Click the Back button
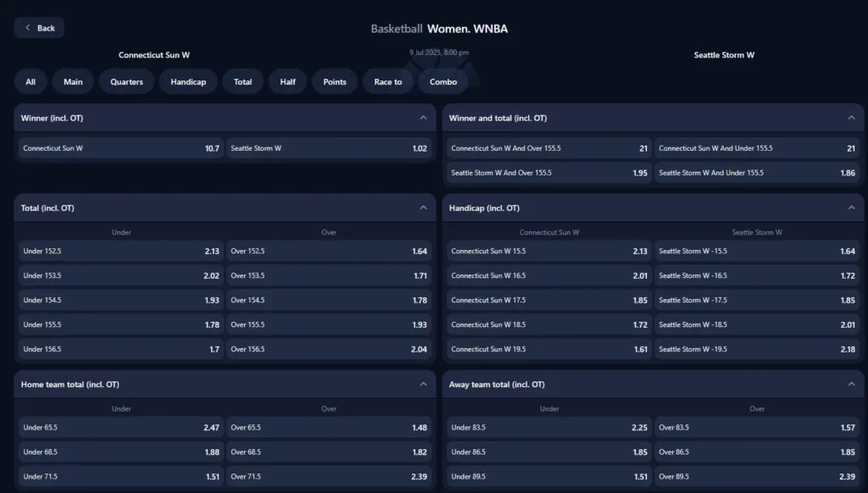The image size is (868, 493). coord(39,28)
